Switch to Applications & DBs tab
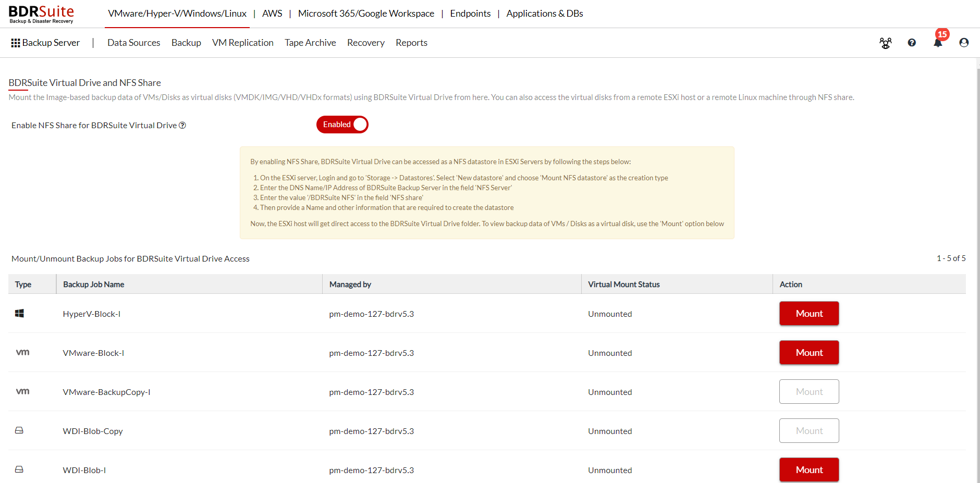 [x=545, y=14]
